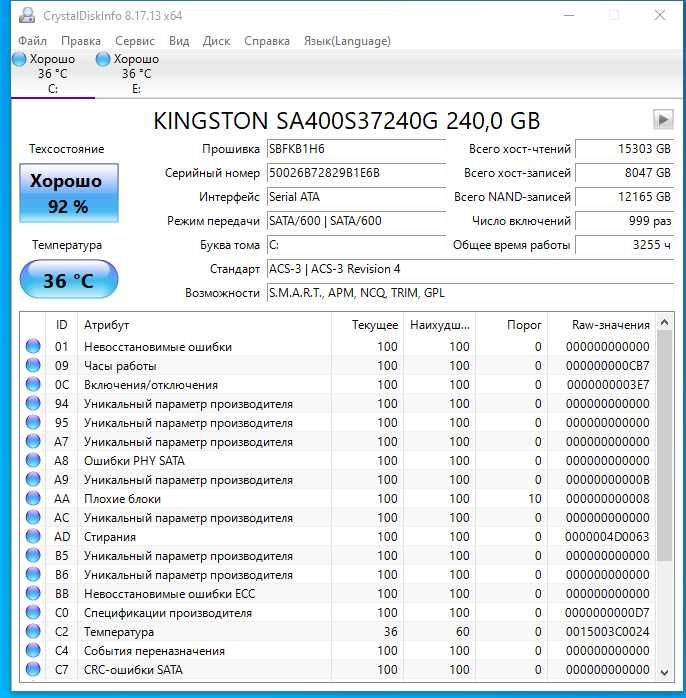This screenshot has width=686, height=698.
Task: Click the status circle for attribute 95
Action: pos(33,422)
